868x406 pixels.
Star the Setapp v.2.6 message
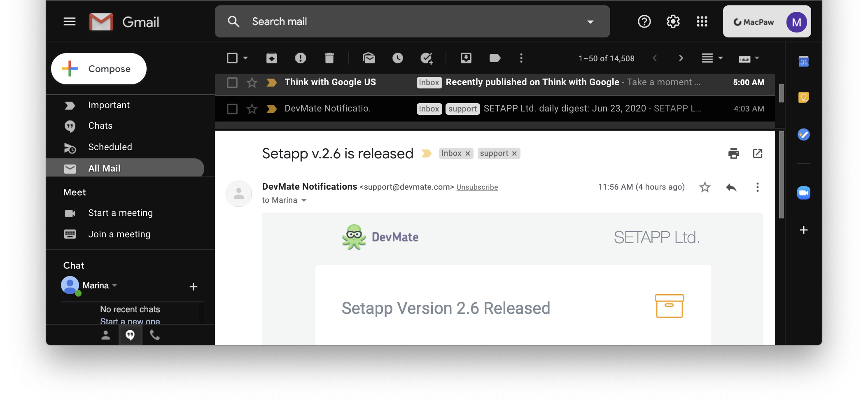coord(705,188)
